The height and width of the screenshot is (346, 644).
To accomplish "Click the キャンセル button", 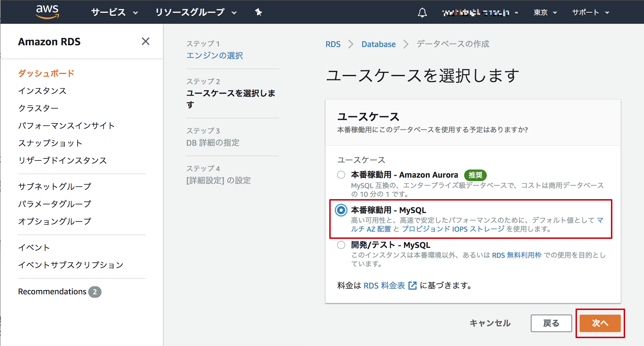I will [490, 323].
